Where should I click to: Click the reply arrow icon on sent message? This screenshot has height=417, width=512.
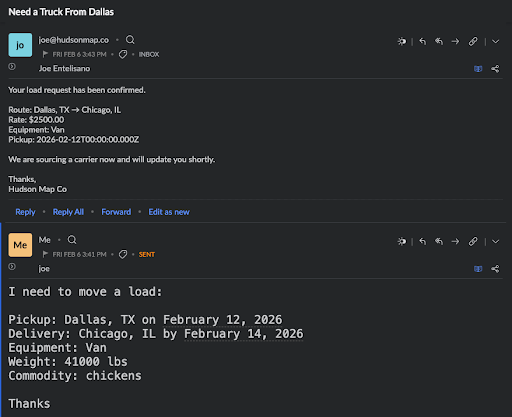click(423, 241)
